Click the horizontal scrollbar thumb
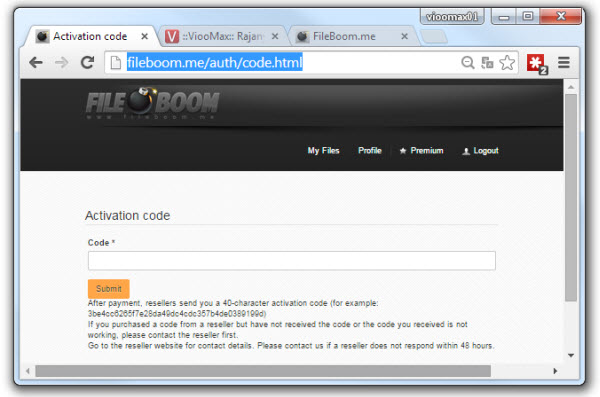This screenshot has height=397, width=600. 263,371
